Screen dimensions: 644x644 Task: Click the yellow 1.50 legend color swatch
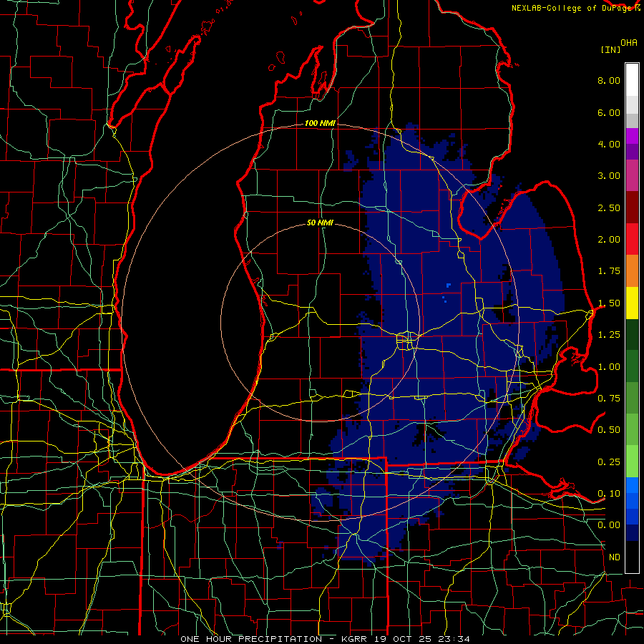pos(632,303)
